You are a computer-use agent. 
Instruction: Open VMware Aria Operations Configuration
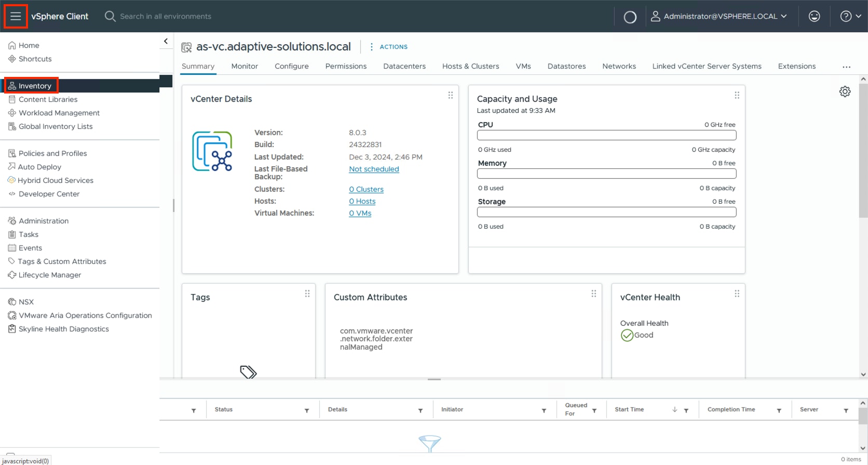point(80,315)
